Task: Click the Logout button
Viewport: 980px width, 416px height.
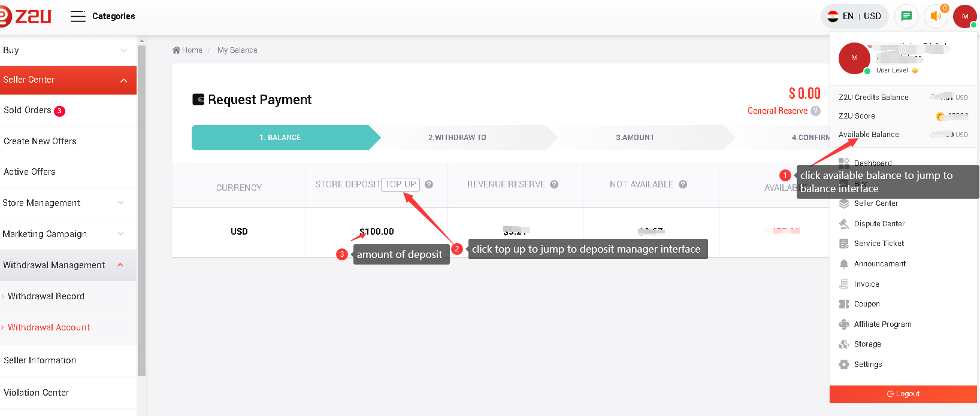Action: (903, 394)
